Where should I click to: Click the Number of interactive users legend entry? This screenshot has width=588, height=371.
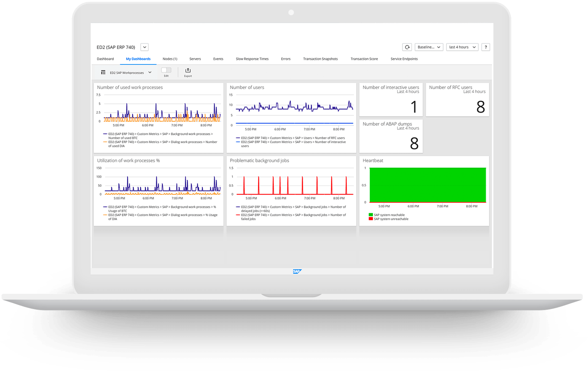291,144
